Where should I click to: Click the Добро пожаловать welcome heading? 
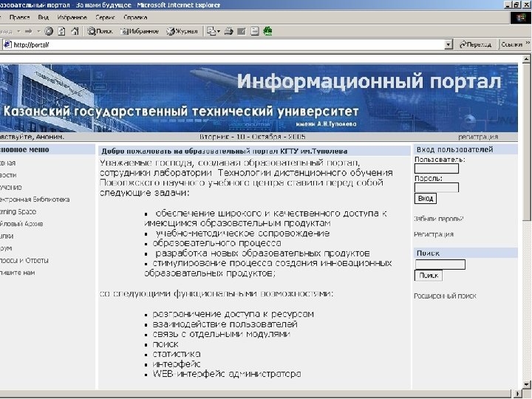click(x=225, y=151)
